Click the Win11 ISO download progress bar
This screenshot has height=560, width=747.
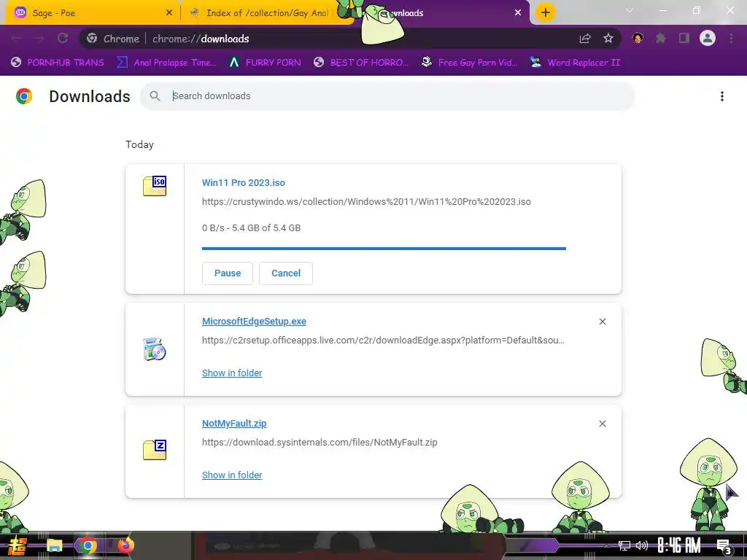[384, 249]
